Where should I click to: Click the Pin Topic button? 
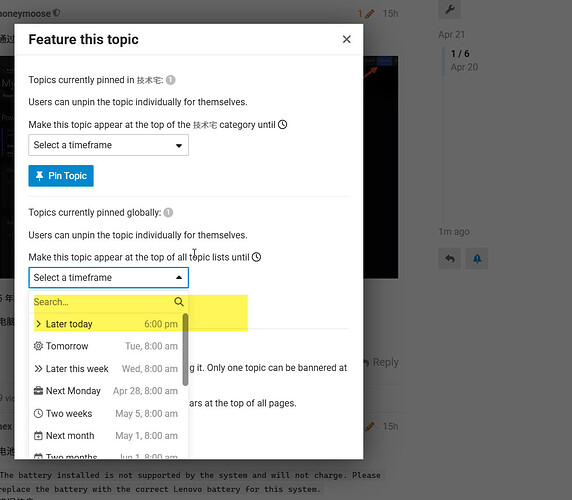pyautogui.click(x=61, y=176)
